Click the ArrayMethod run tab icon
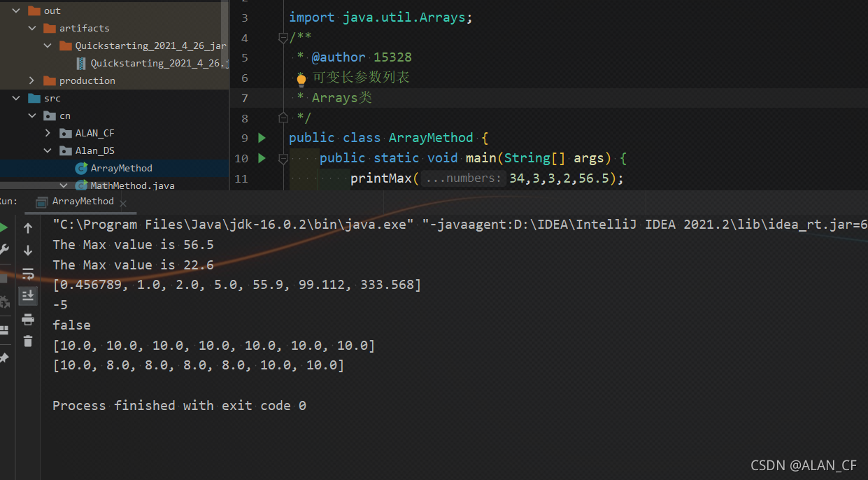868x480 pixels. point(42,202)
